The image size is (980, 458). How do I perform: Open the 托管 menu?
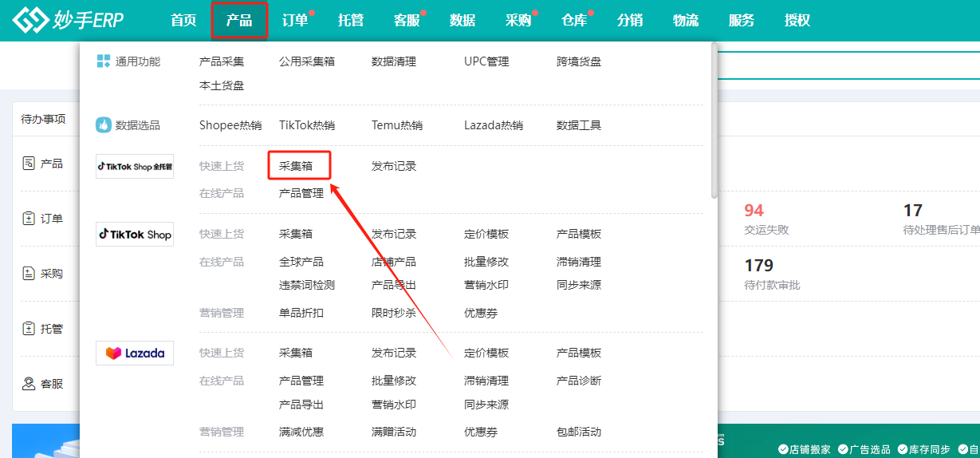351,21
